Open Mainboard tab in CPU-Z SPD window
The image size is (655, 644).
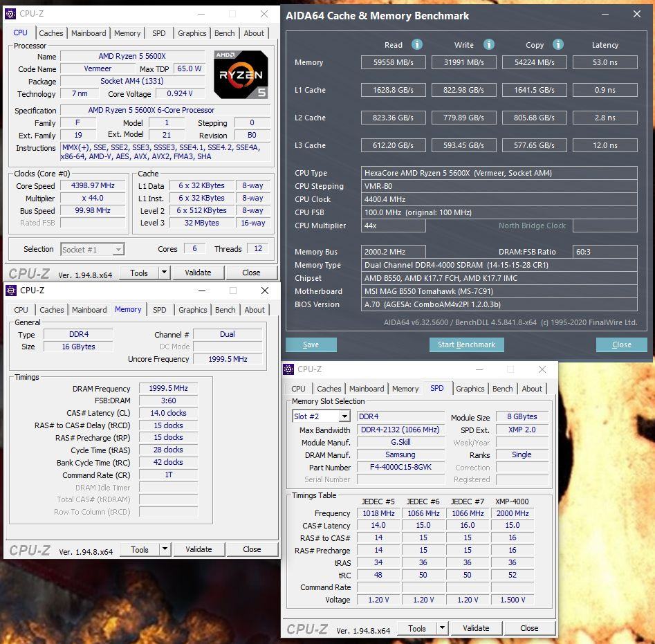pyautogui.click(x=367, y=389)
